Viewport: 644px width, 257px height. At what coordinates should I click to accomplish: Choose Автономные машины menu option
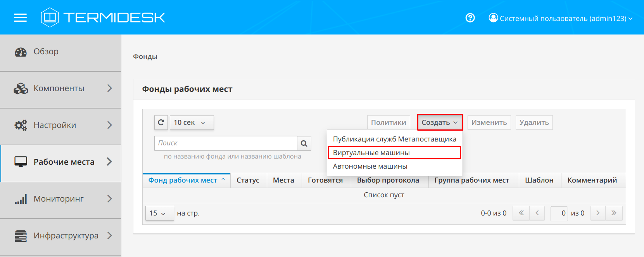click(x=370, y=166)
